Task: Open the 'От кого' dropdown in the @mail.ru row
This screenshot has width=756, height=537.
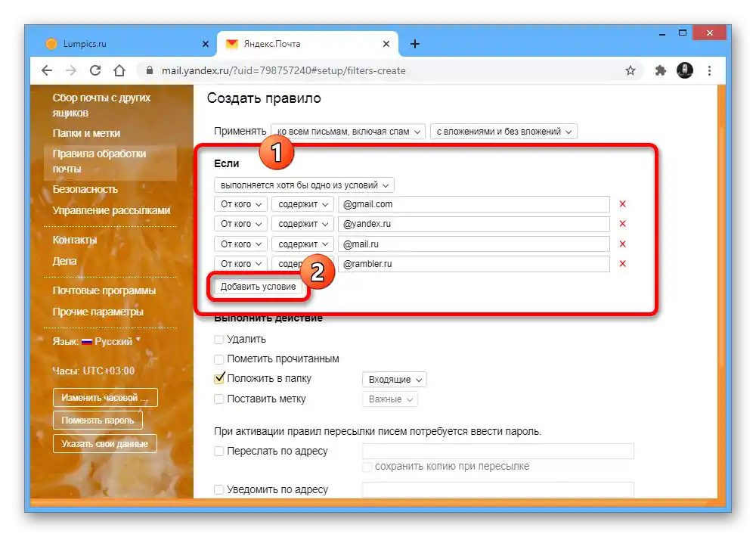Action: click(240, 244)
